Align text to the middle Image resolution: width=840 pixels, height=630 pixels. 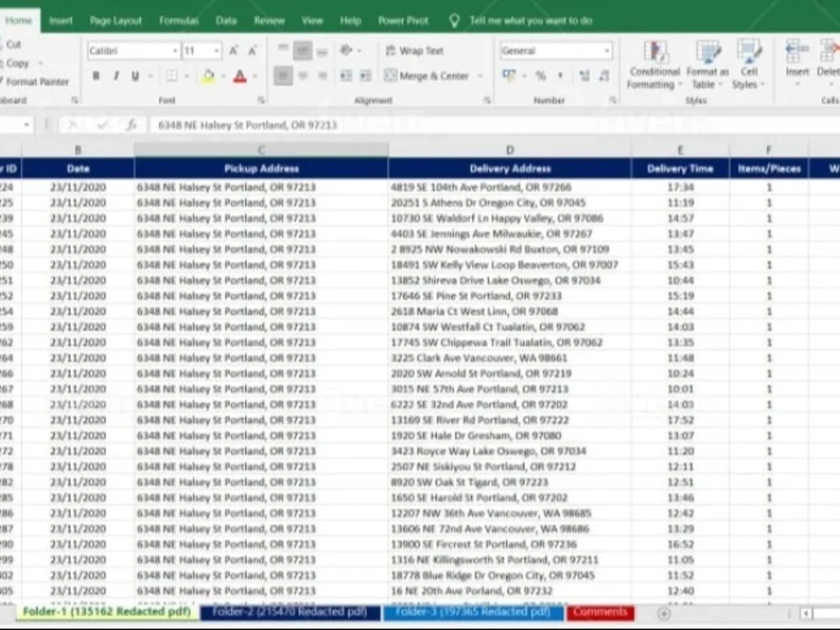[x=302, y=50]
